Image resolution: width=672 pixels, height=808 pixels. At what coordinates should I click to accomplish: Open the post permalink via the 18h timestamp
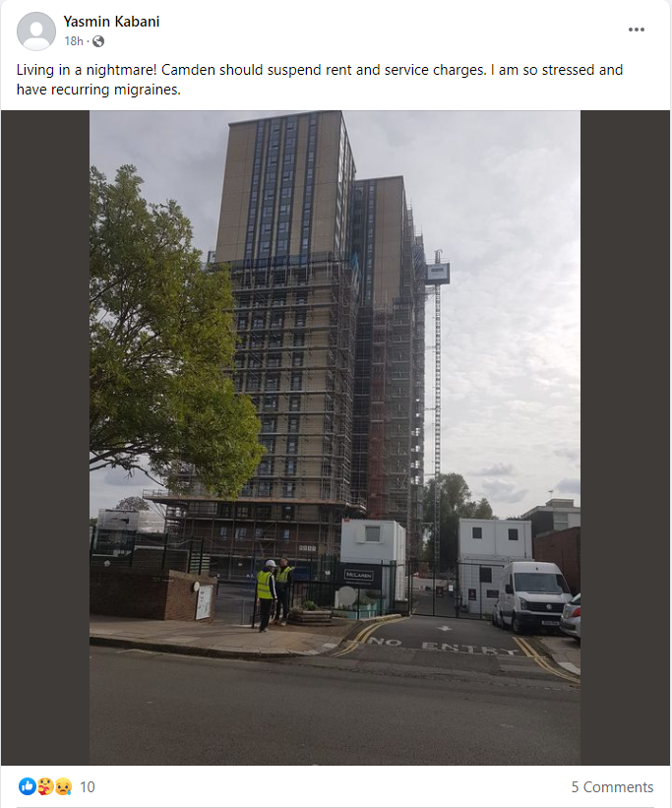[x=74, y=41]
